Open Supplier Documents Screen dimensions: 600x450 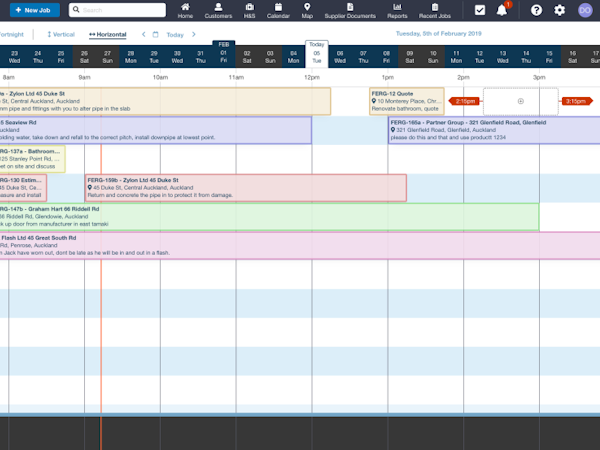(x=350, y=11)
